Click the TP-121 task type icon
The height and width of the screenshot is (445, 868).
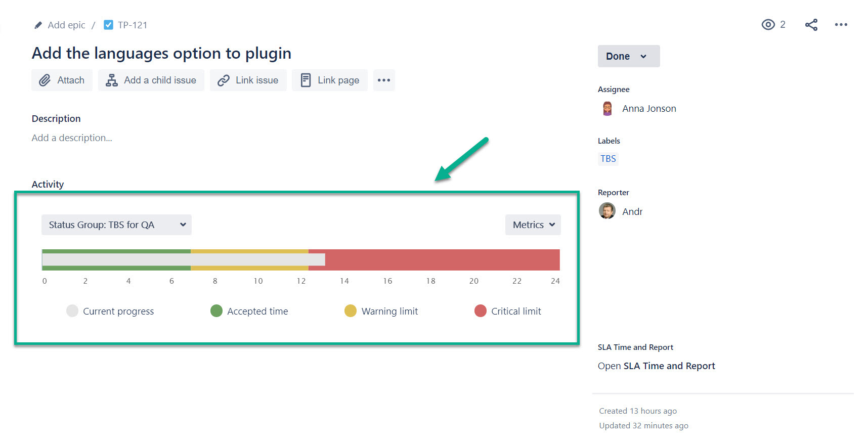click(x=108, y=25)
